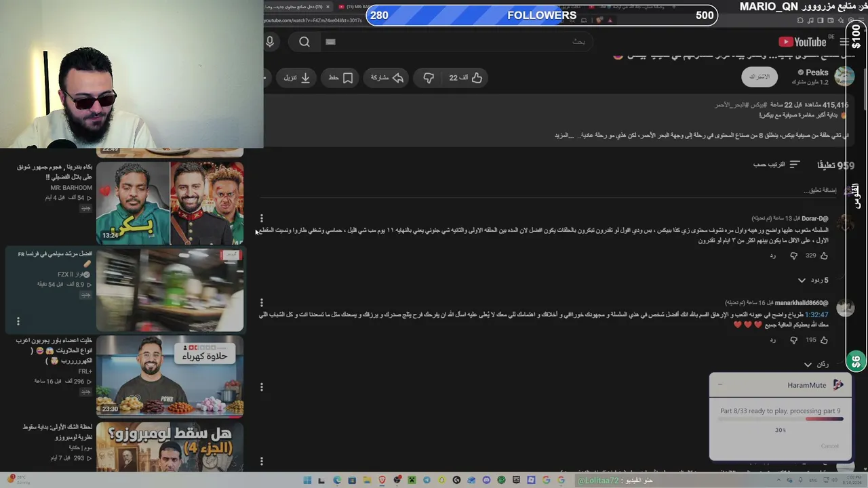Click the YouTube search magnifier button
Viewport: 868px width, 488px height.
click(x=304, y=42)
